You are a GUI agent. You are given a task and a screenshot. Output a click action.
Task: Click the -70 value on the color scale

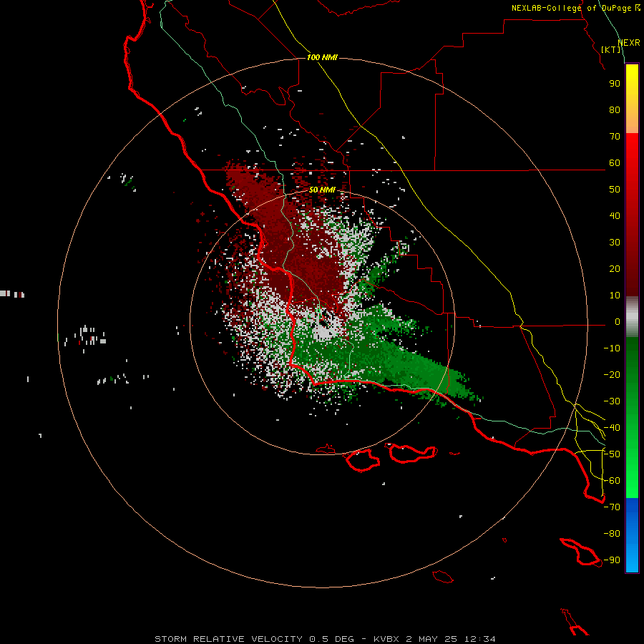[612, 507]
